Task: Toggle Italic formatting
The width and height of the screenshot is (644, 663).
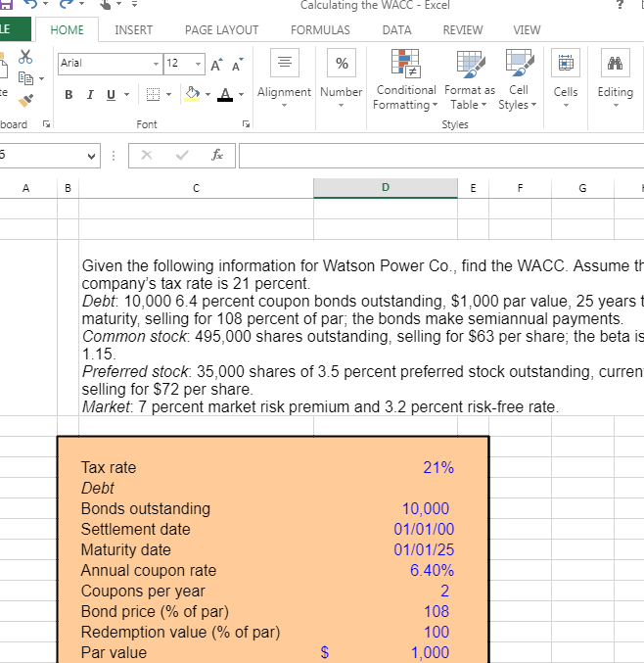Action: tap(90, 94)
